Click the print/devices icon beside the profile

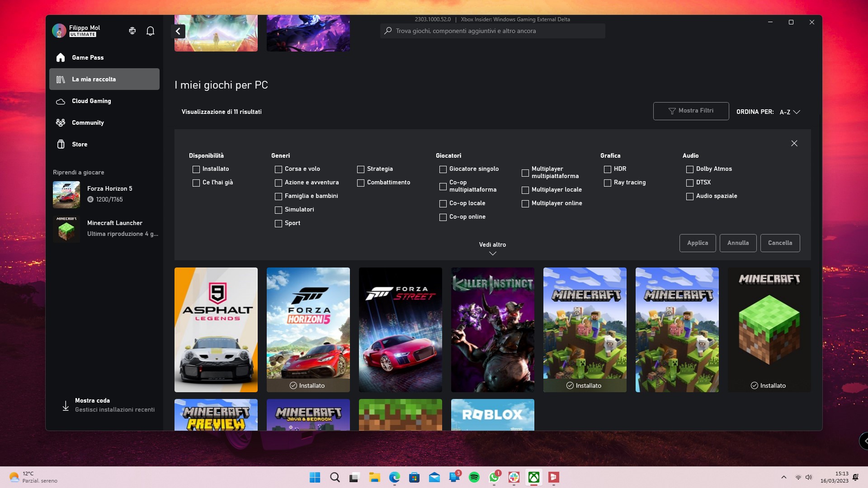[x=132, y=31]
